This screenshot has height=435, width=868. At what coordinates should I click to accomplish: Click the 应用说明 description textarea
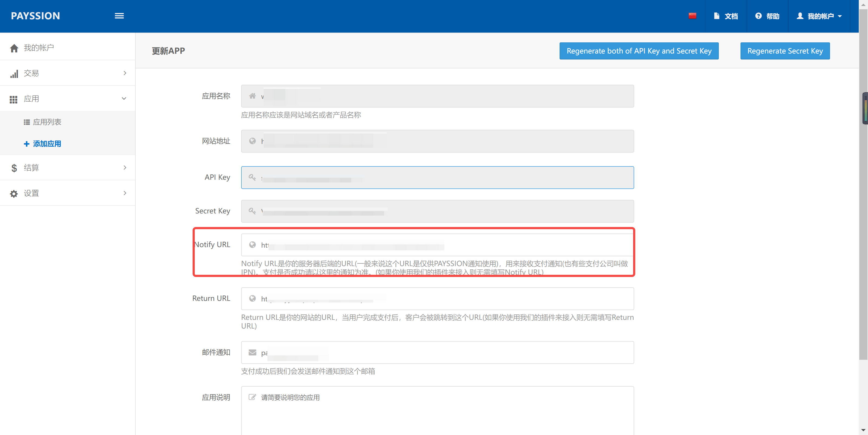(x=437, y=411)
